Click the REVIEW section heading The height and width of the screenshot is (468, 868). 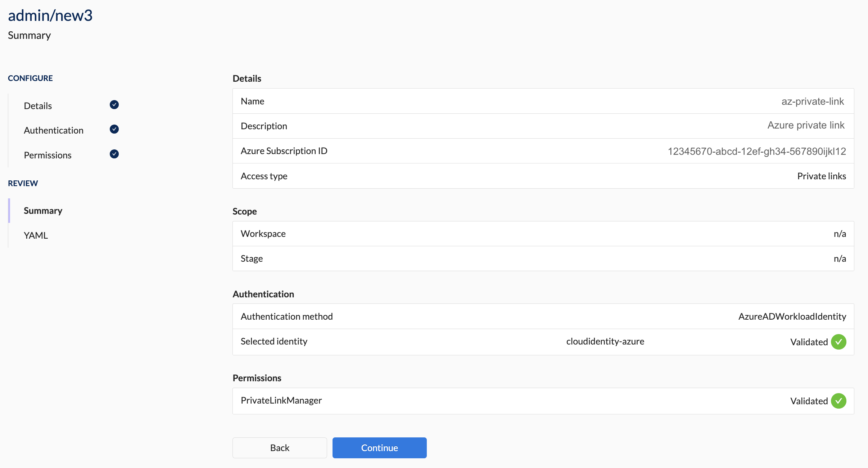pos(23,183)
